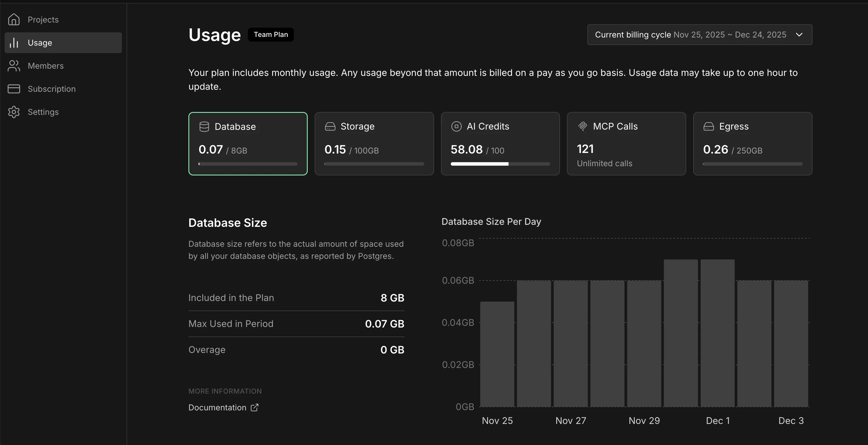Viewport: 868px width, 445px height.
Task: Click the Database card's database icon
Action: point(204,127)
